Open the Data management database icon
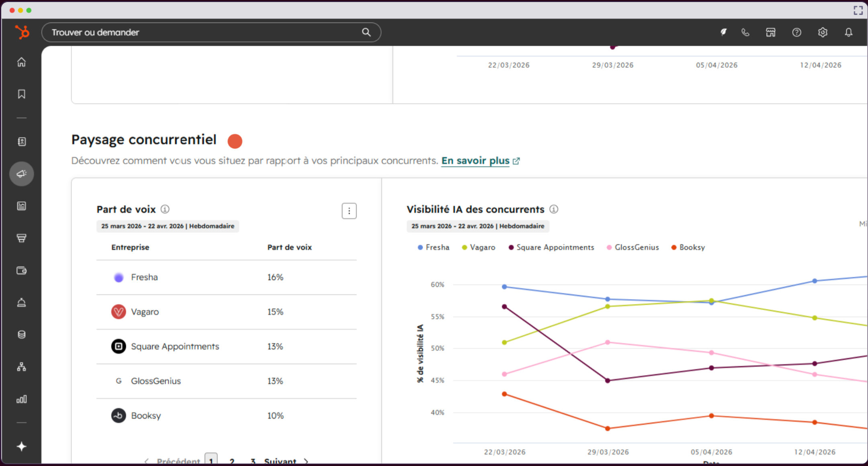 pos(22,335)
